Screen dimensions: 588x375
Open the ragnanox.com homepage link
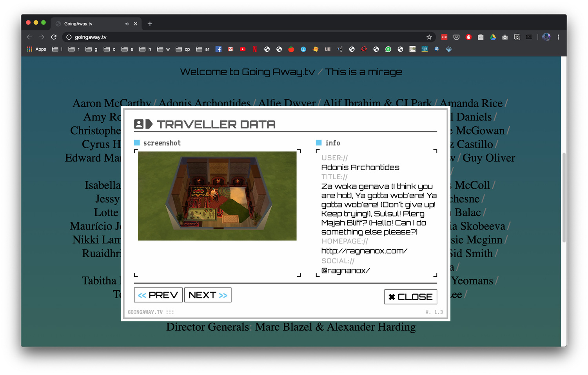click(x=364, y=251)
